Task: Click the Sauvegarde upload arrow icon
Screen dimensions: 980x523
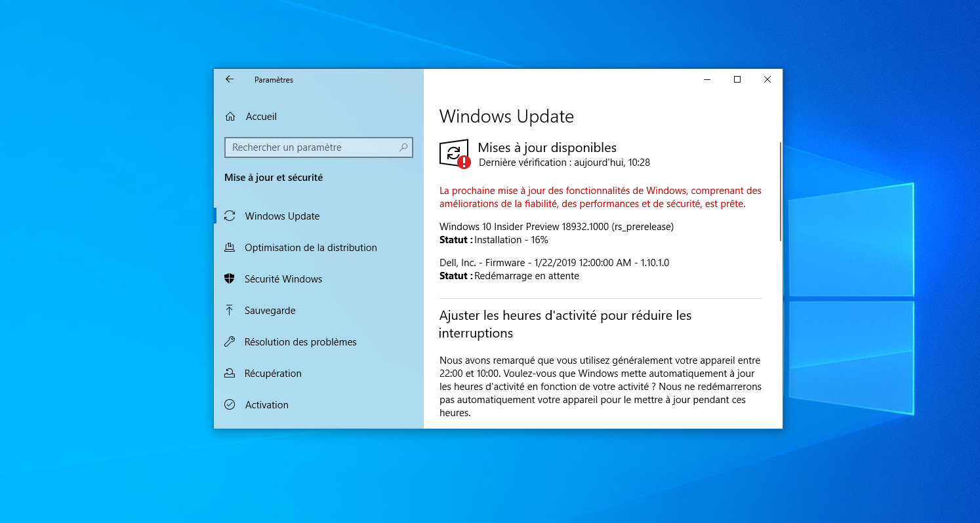Action: click(230, 310)
